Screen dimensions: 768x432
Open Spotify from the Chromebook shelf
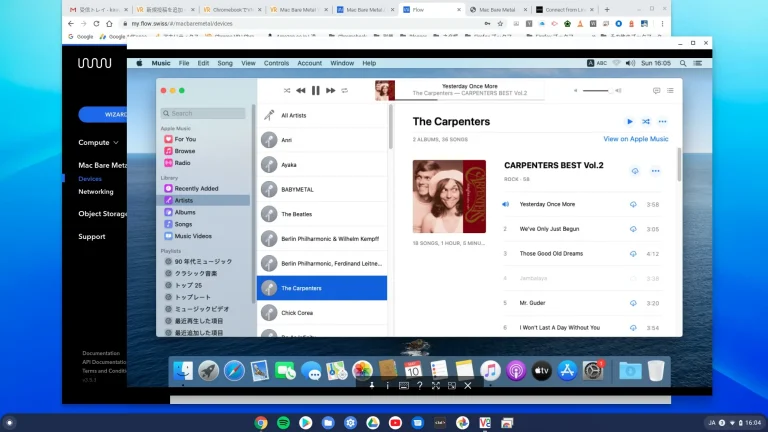283,422
